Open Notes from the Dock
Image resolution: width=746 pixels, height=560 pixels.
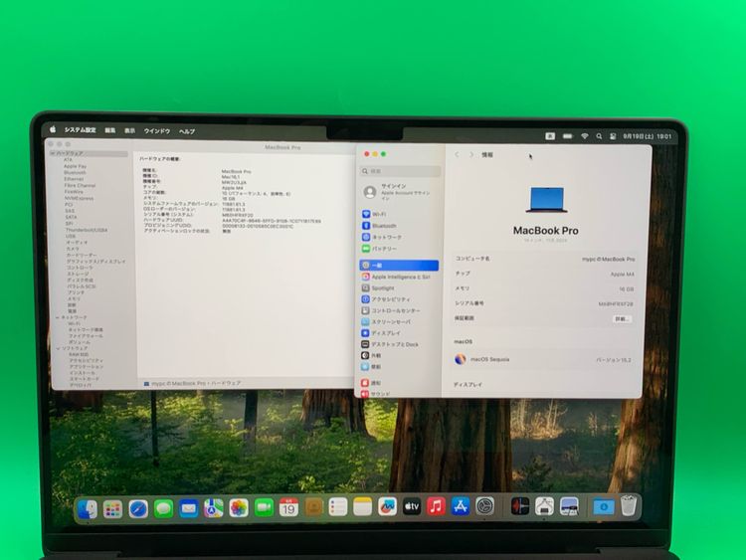coord(362,507)
